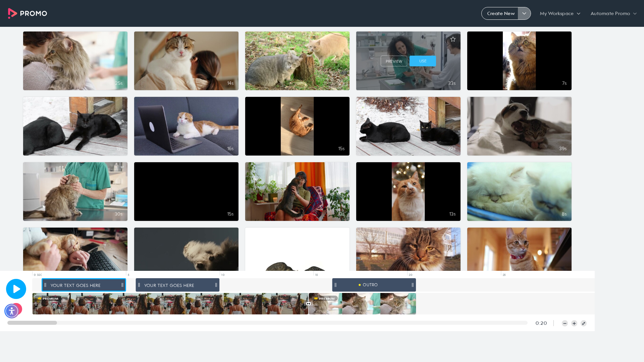Open the Create New dropdown arrow
This screenshot has height=362, width=644.
click(524, 13)
